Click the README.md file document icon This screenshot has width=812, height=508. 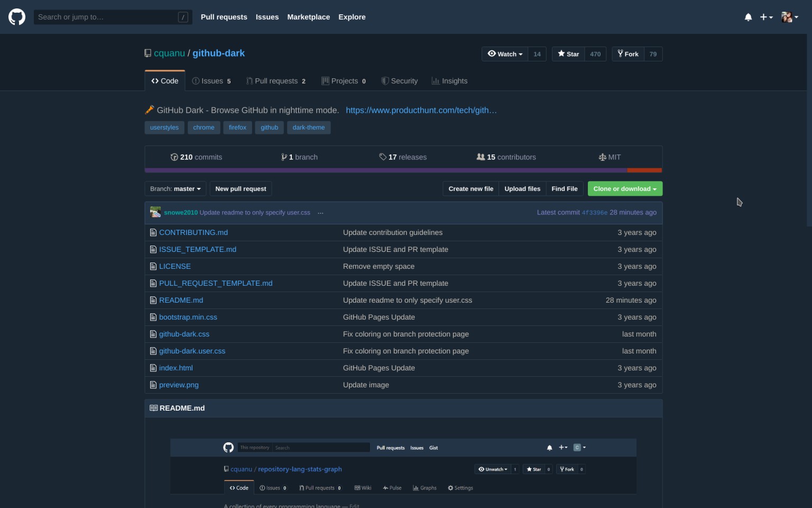click(153, 300)
